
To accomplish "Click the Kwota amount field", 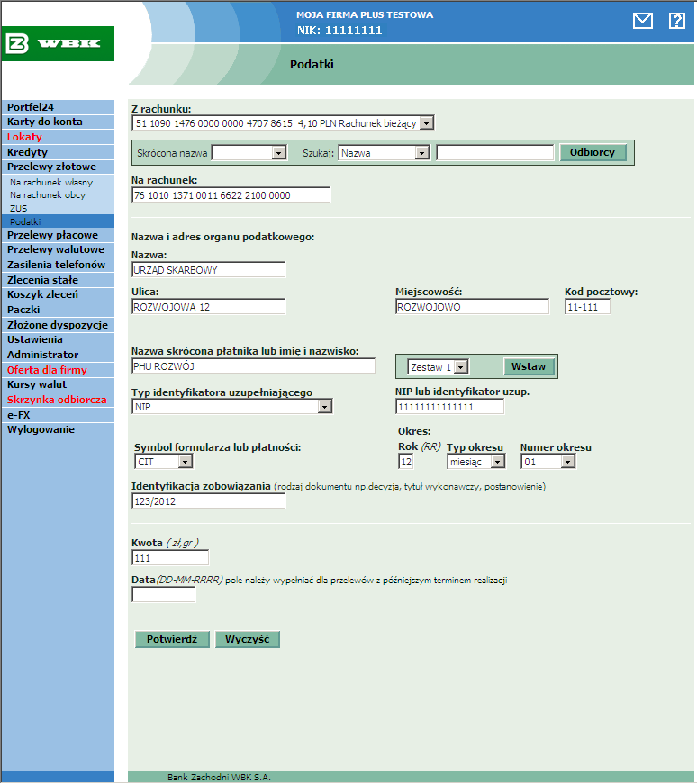I will pyautogui.click(x=170, y=557).
